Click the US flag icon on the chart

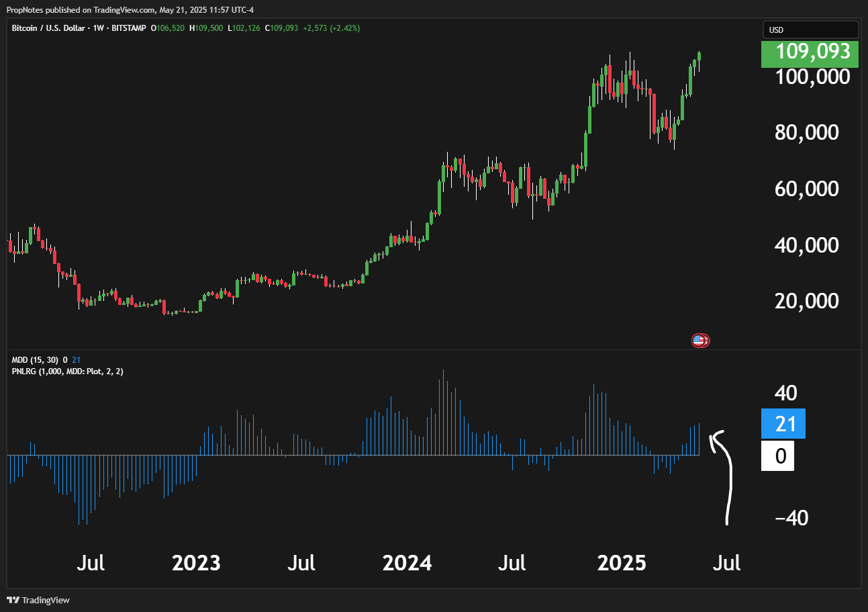coord(700,341)
